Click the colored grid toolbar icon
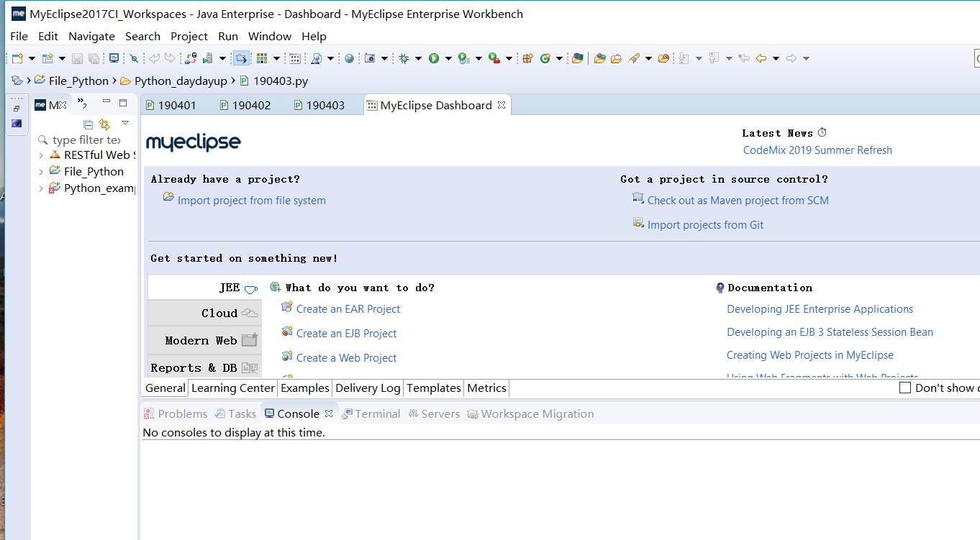This screenshot has height=540, width=980. click(262, 58)
